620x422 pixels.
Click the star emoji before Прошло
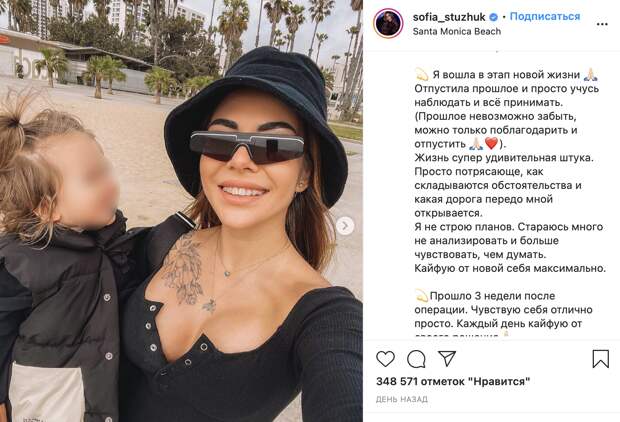point(421,295)
